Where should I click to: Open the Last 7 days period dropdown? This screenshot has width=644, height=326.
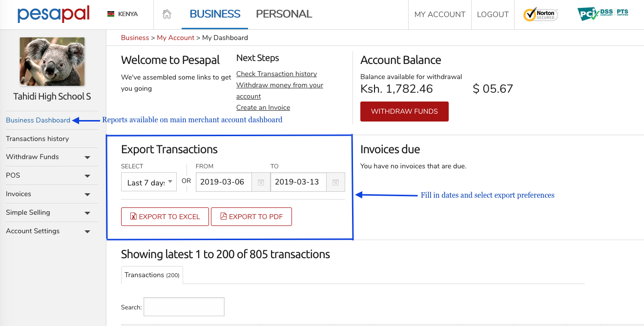pyautogui.click(x=149, y=182)
